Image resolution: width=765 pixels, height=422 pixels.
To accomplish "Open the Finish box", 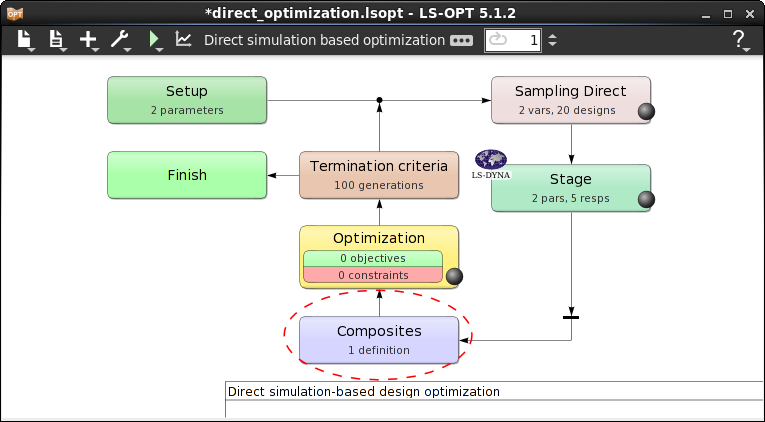I will point(187,175).
